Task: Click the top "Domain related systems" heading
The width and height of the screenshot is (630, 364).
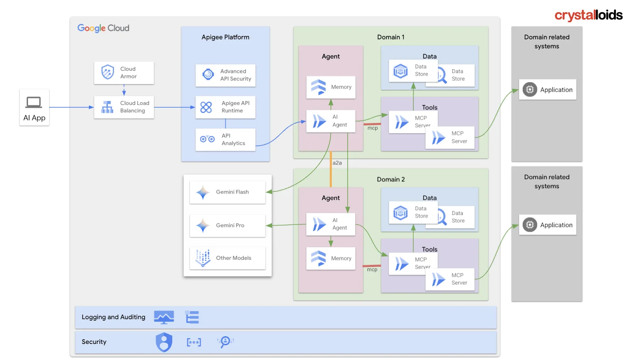Action: [x=547, y=42]
